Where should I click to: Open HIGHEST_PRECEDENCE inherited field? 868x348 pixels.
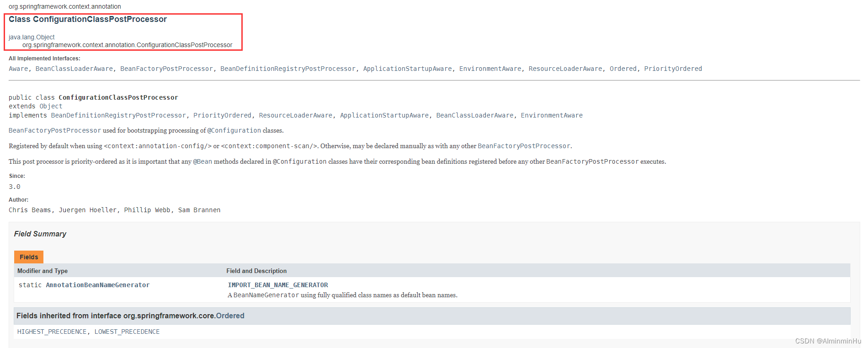pyautogui.click(x=52, y=332)
